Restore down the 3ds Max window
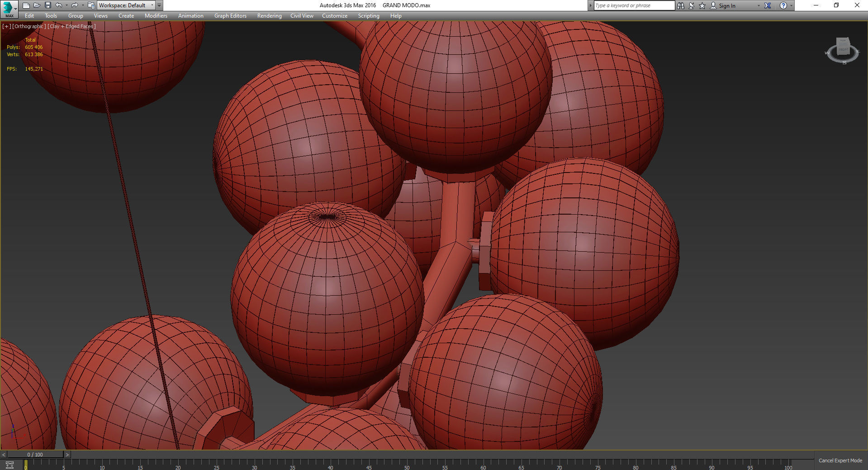The height and width of the screenshot is (470, 868). 836,5
